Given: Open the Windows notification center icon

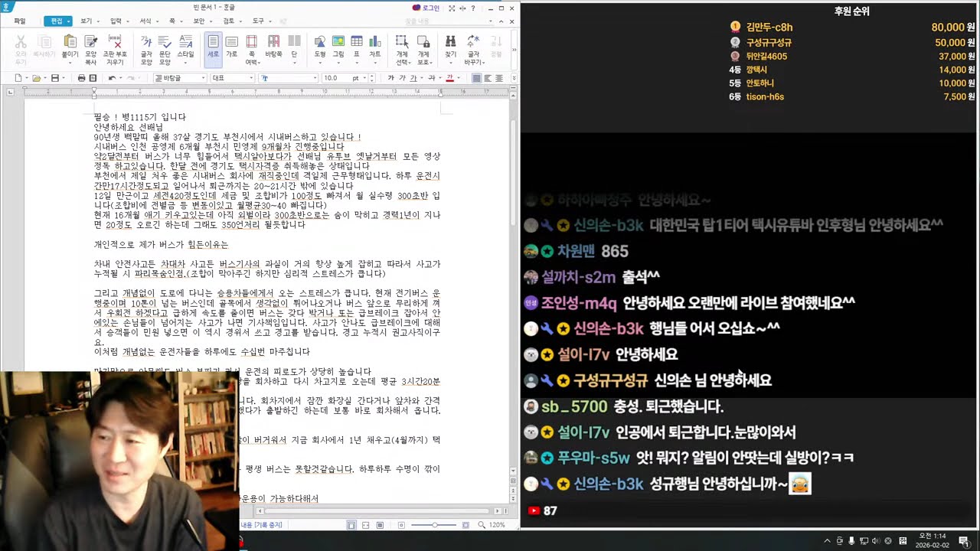Looking at the screenshot, I should point(963,540).
